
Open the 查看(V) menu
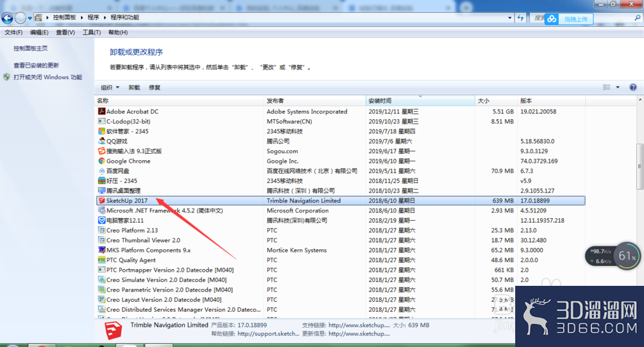point(65,32)
